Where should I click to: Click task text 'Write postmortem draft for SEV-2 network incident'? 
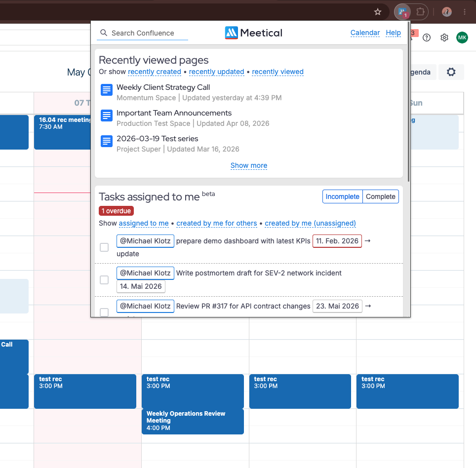[259, 273]
